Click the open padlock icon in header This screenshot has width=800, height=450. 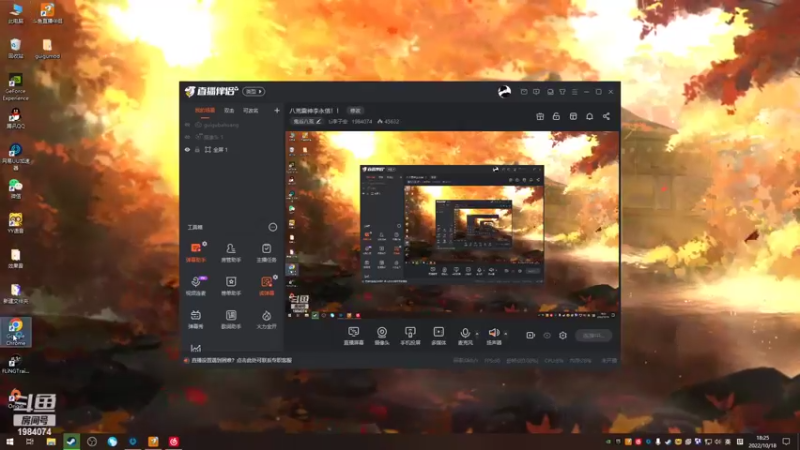556,116
